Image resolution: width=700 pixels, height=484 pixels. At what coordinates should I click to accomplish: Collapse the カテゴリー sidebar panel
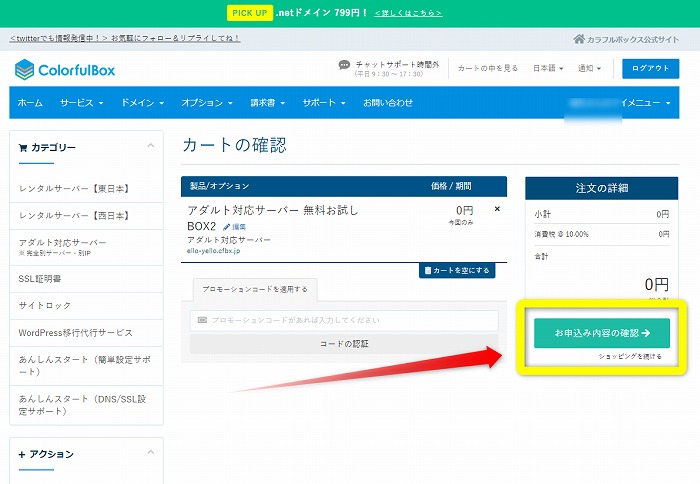click(x=150, y=146)
